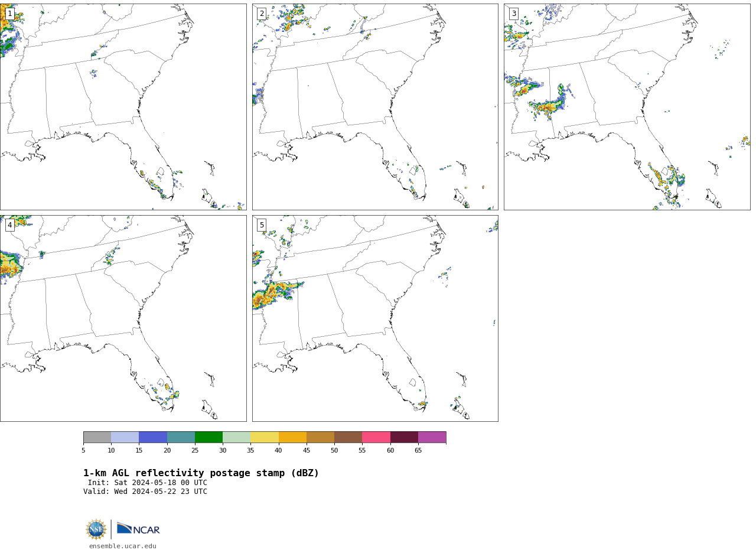756x553 pixels.
Task: Click the colorbar tick label '65'
Action: coord(418,451)
